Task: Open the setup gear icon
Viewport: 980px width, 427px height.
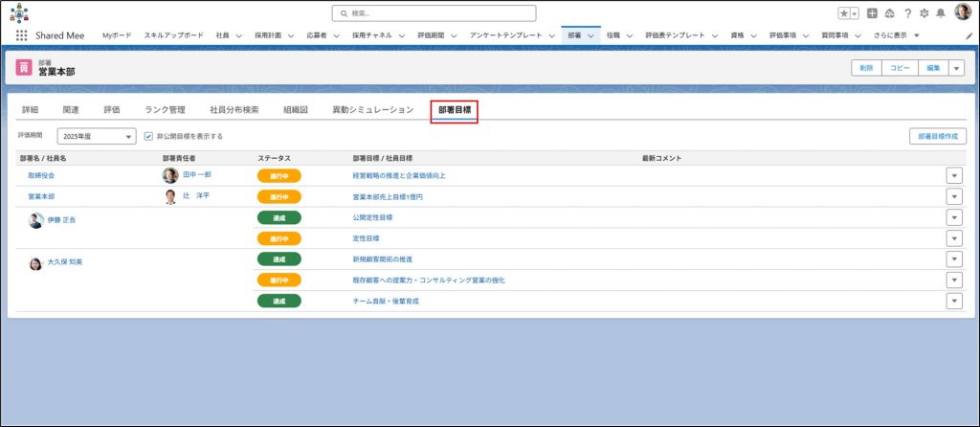Action: pos(924,13)
